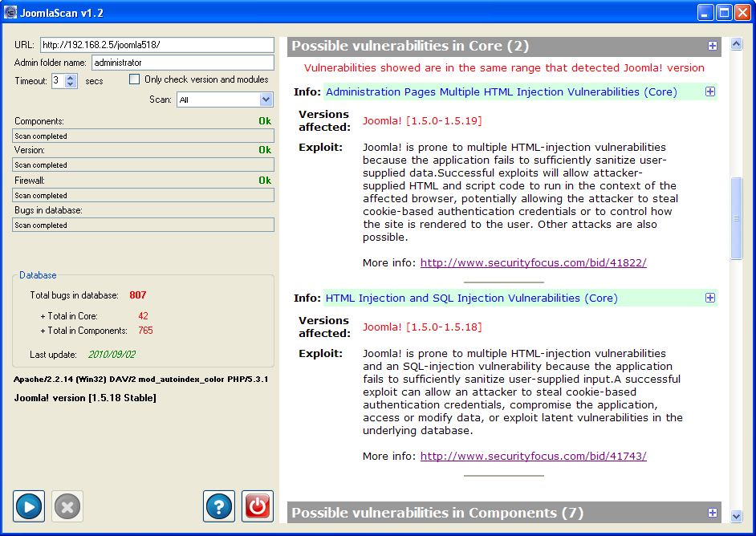
Task: Maximize the JoomlaScan window
Action: tap(724, 13)
